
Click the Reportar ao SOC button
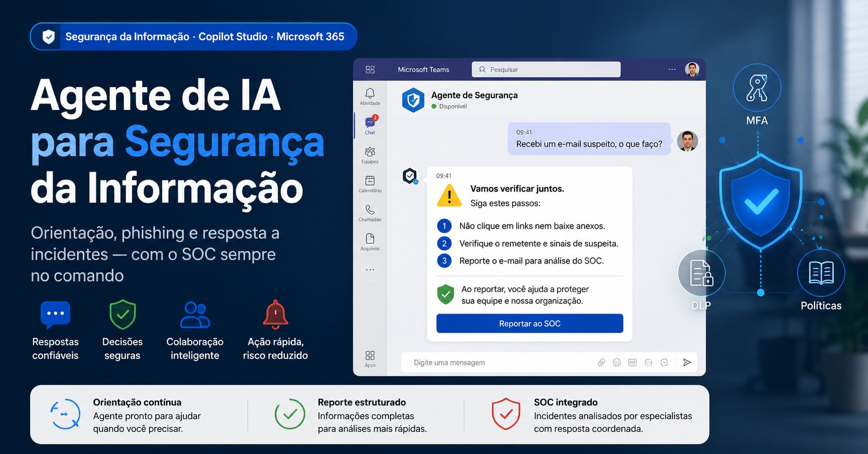[530, 323]
